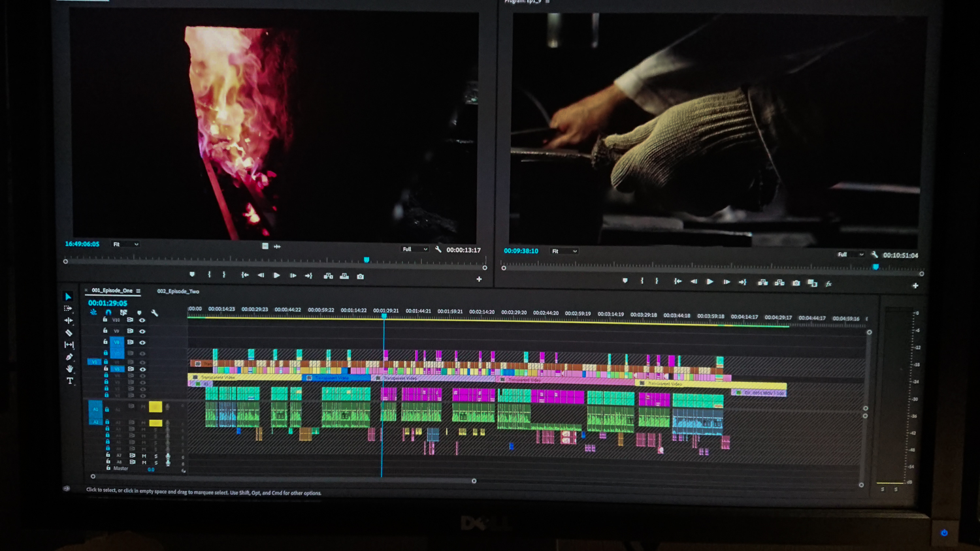Screen dimensions: 980x551
Task: Open Program monitor Full resolution dropdown
Action: [851, 255]
